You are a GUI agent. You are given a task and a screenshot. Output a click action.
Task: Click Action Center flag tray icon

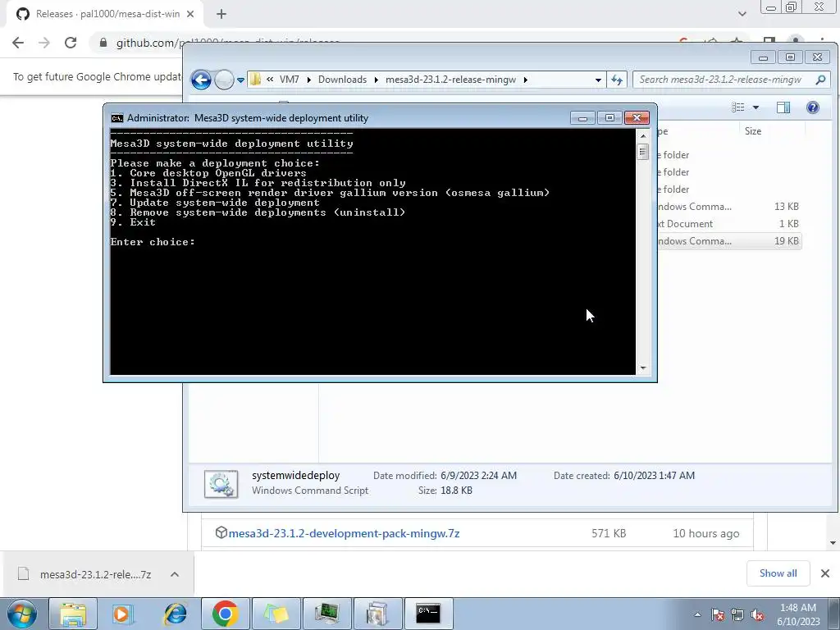(718, 614)
